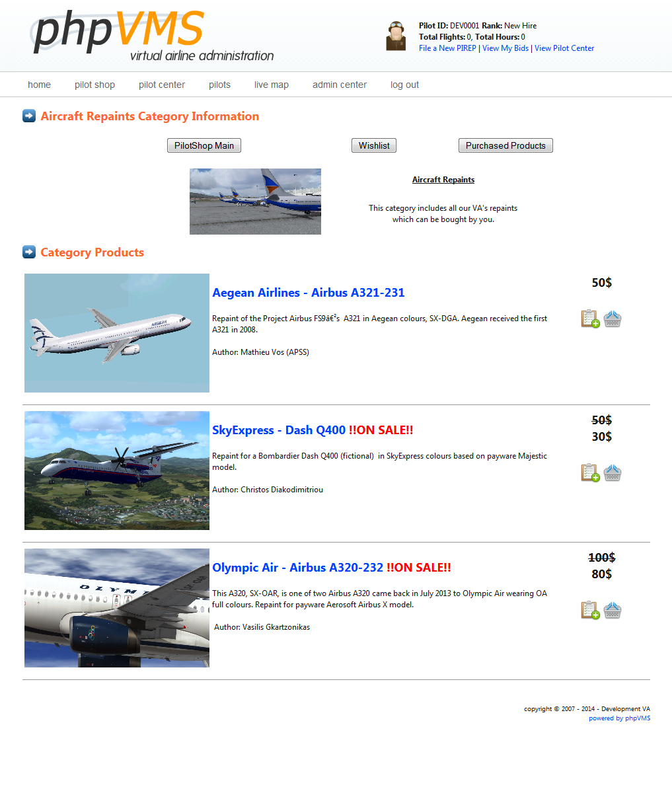The width and height of the screenshot is (672, 795).
Task: Open the Wishlist button
Action: tap(374, 145)
